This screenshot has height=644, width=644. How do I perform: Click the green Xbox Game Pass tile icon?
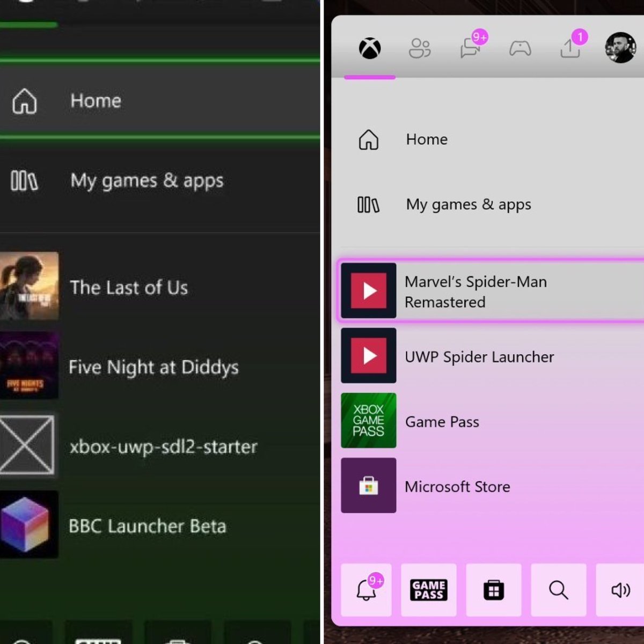pos(369,421)
